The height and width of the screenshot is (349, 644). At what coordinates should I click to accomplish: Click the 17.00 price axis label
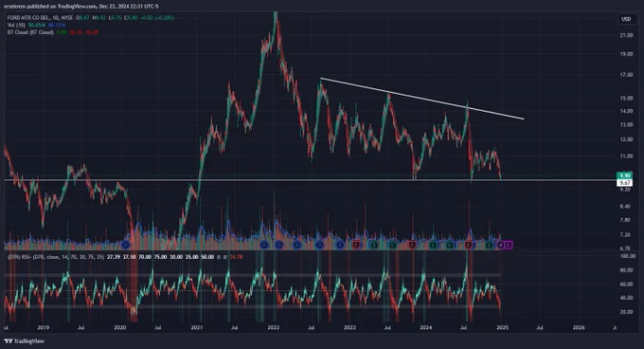[626, 75]
